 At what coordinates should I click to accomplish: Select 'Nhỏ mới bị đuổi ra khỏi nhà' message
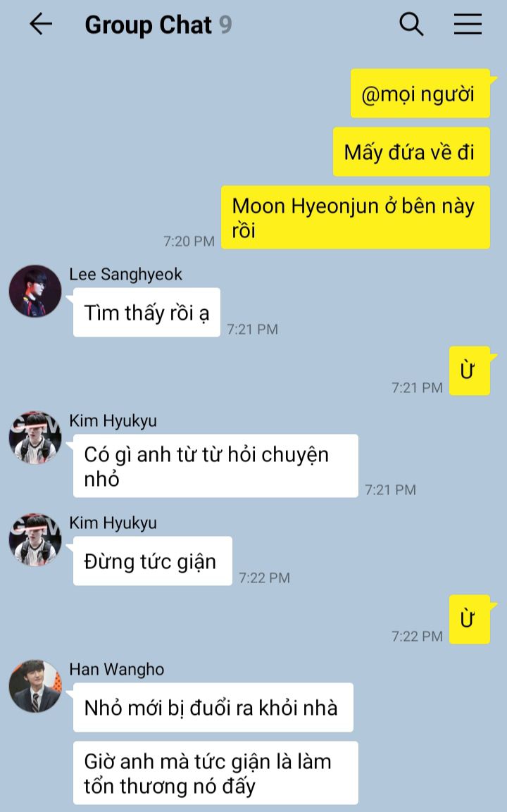(213, 707)
